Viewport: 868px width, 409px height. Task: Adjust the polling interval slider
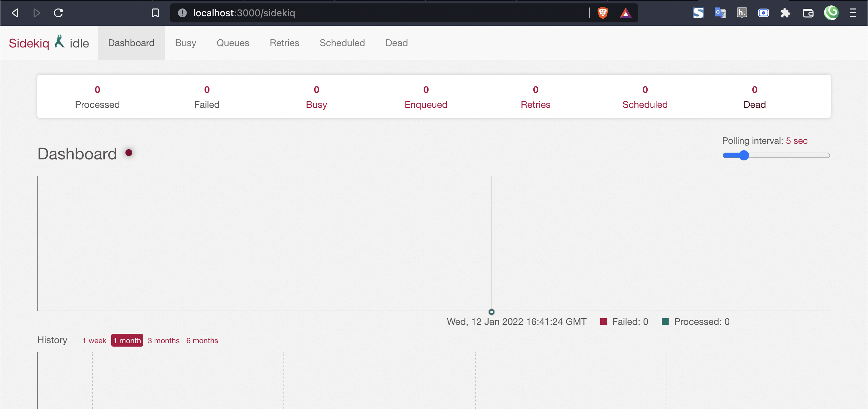pyautogui.click(x=744, y=155)
